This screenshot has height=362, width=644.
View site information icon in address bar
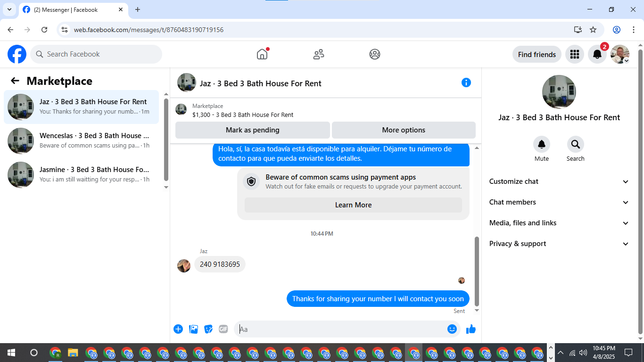[x=65, y=30]
